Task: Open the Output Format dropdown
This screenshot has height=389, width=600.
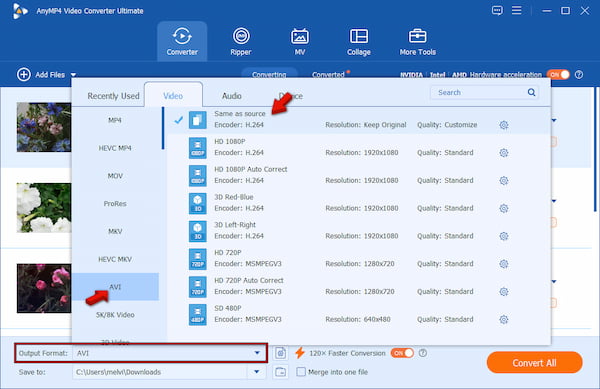Action: tap(257, 353)
